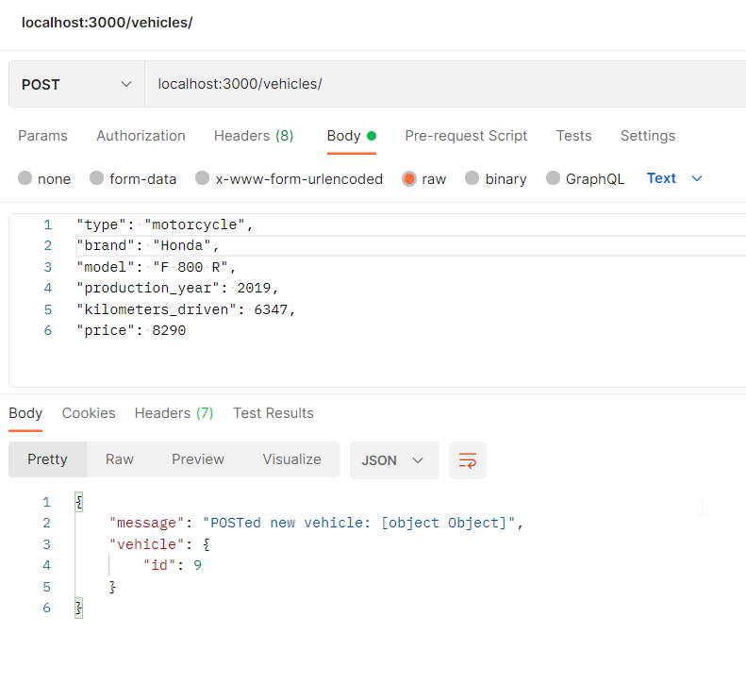Click the response "vehicle" key line

[x=159, y=544]
